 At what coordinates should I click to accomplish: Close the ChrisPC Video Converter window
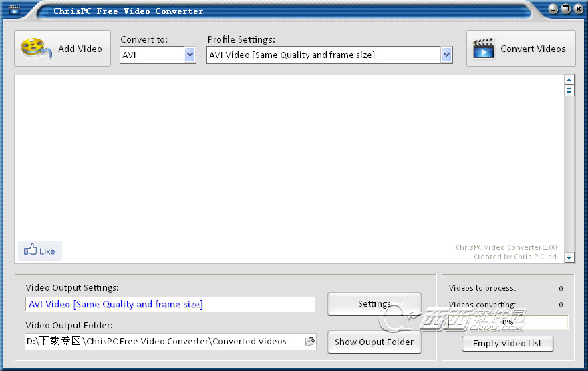579,9
